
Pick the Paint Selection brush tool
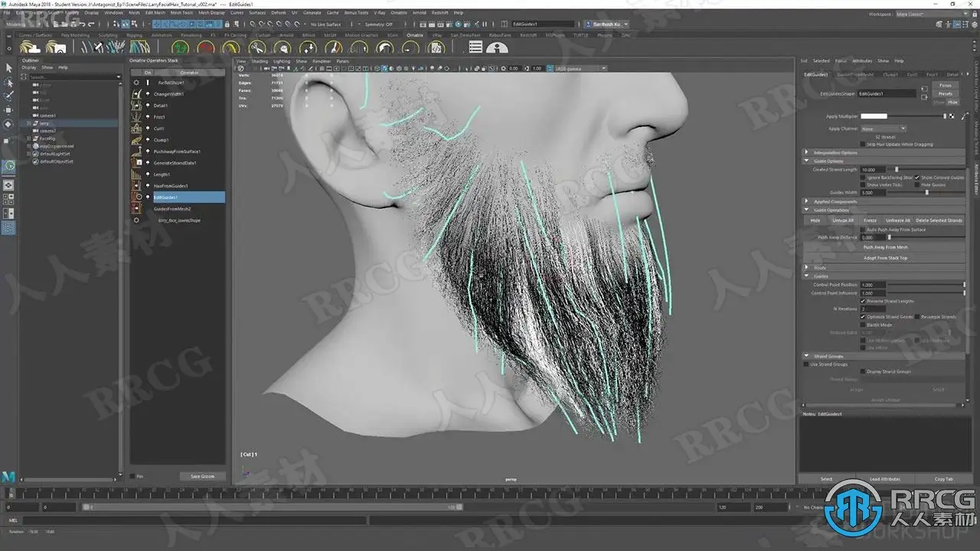[8, 96]
